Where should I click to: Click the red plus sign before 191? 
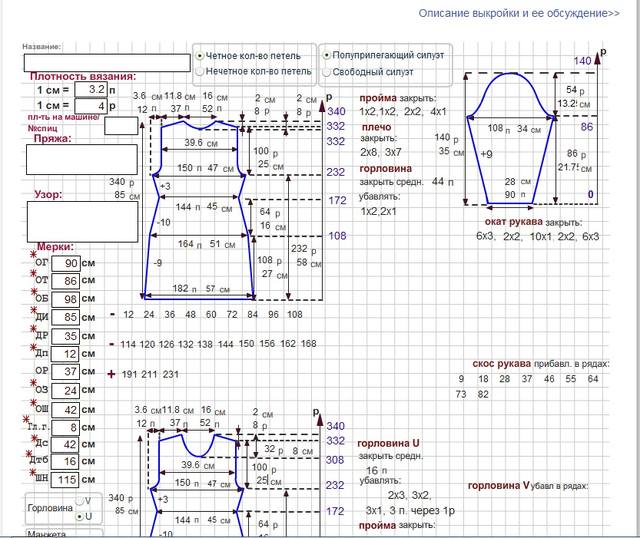click(x=111, y=374)
